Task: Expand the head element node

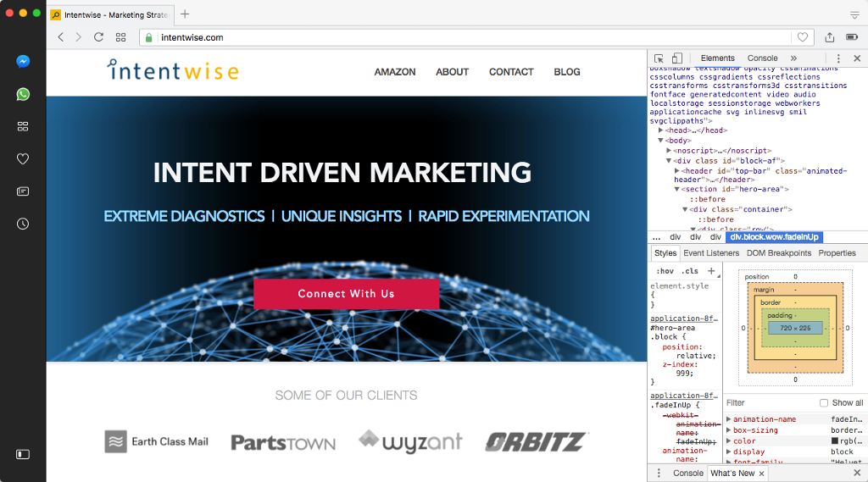Action: click(661, 130)
